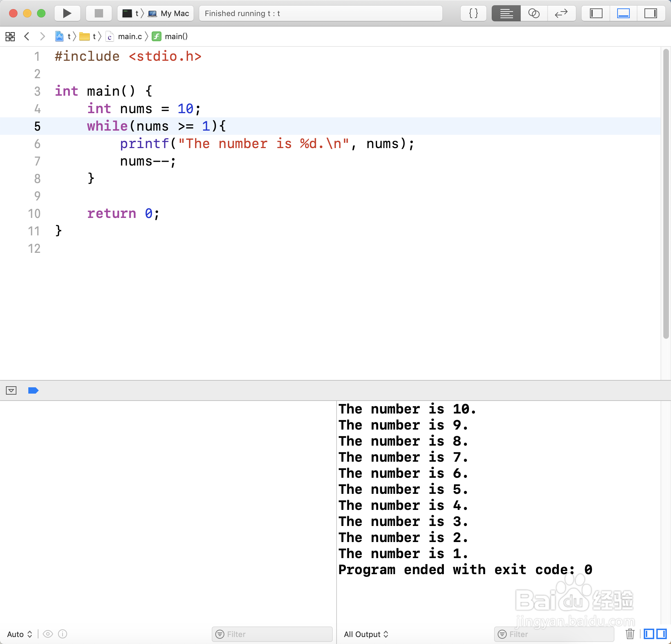Switch to the Standard editor
This screenshot has height=644, width=671.
[506, 13]
